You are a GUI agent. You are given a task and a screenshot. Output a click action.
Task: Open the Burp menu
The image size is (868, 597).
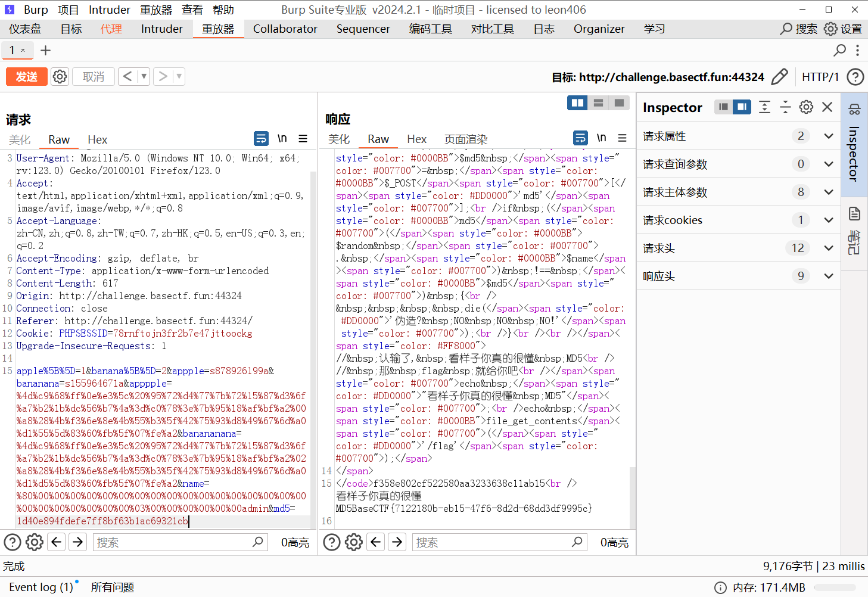click(x=36, y=10)
